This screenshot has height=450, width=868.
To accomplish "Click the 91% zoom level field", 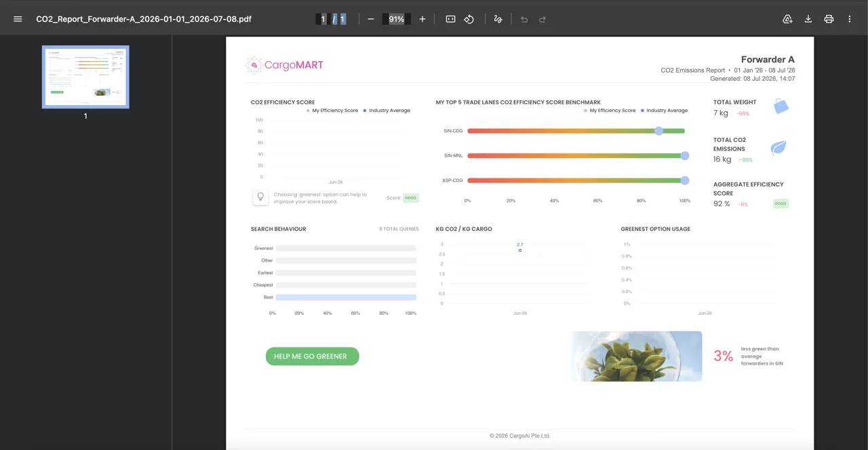I will pos(397,19).
